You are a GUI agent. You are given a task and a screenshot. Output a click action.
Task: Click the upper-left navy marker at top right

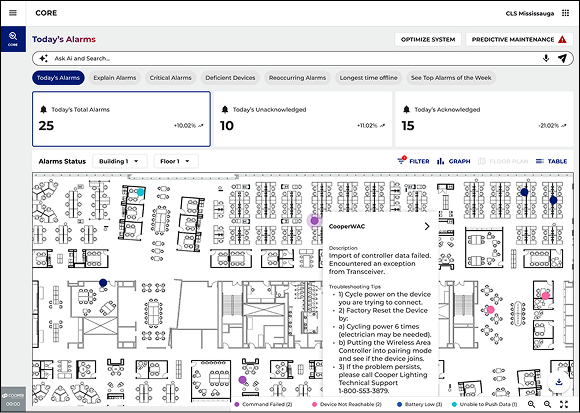[524, 192]
